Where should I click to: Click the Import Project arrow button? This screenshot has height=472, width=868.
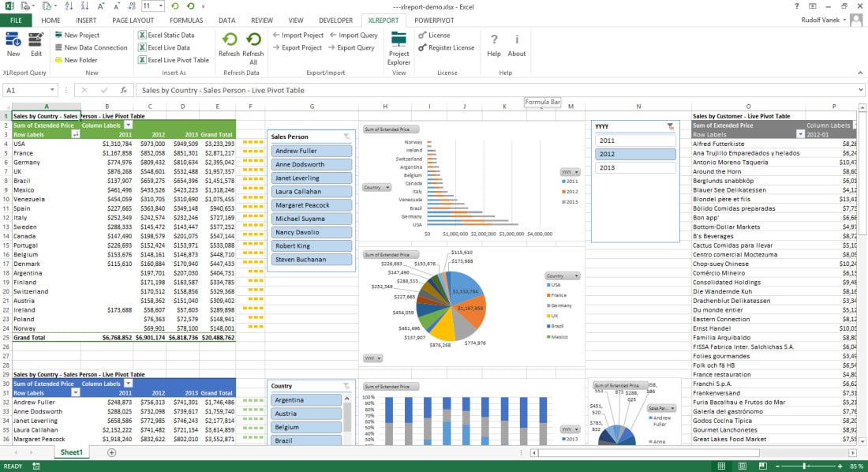pyautogui.click(x=297, y=35)
